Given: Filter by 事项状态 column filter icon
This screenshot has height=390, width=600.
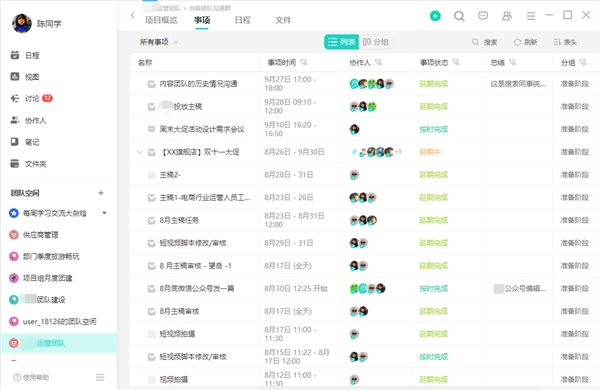Looking at the screenshot, I should pos(456,62).
